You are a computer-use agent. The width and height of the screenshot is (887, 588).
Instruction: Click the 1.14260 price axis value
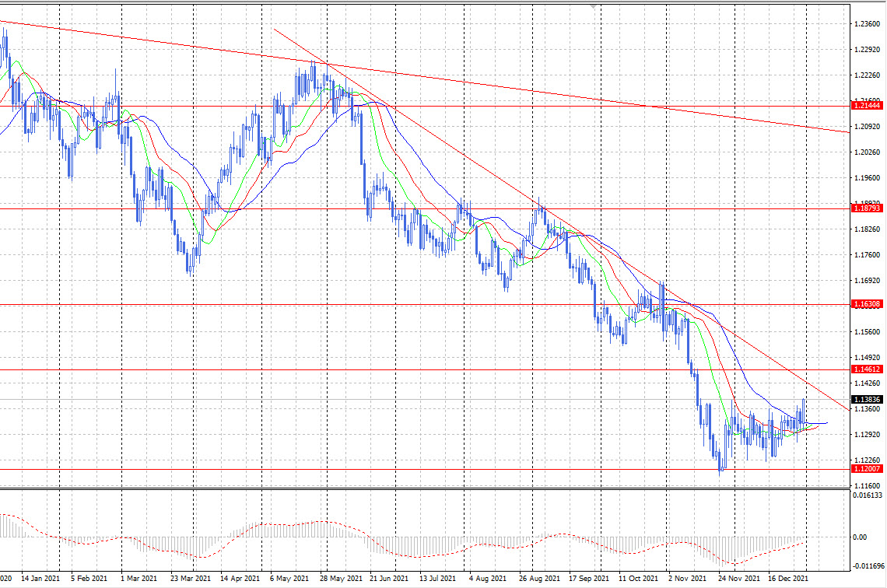867,383
